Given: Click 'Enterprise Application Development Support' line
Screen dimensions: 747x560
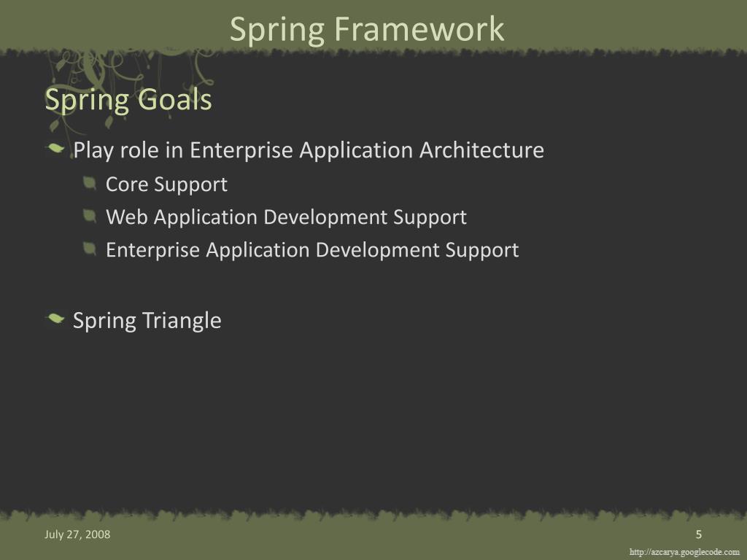Looking at the screenshot, I should point(312,251).
